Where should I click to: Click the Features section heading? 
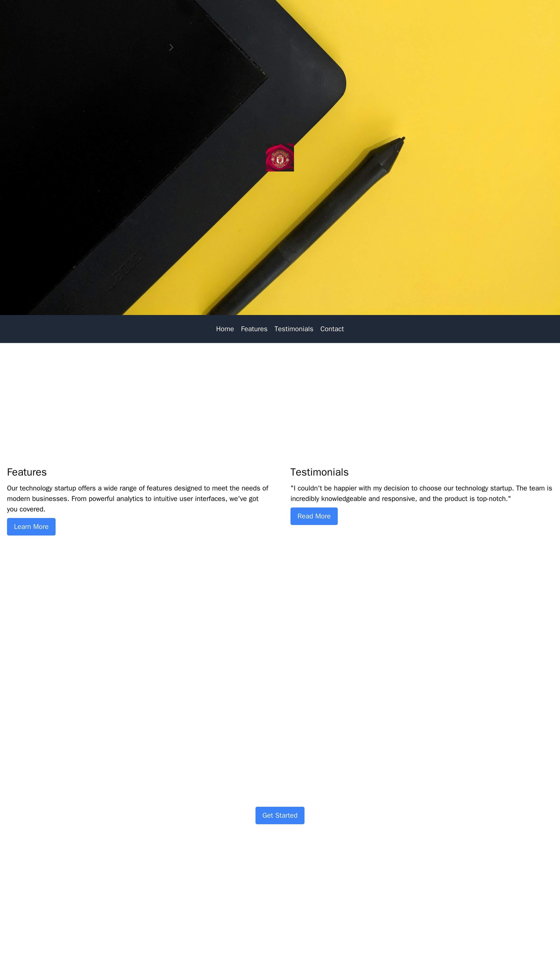tap(27, 472)
